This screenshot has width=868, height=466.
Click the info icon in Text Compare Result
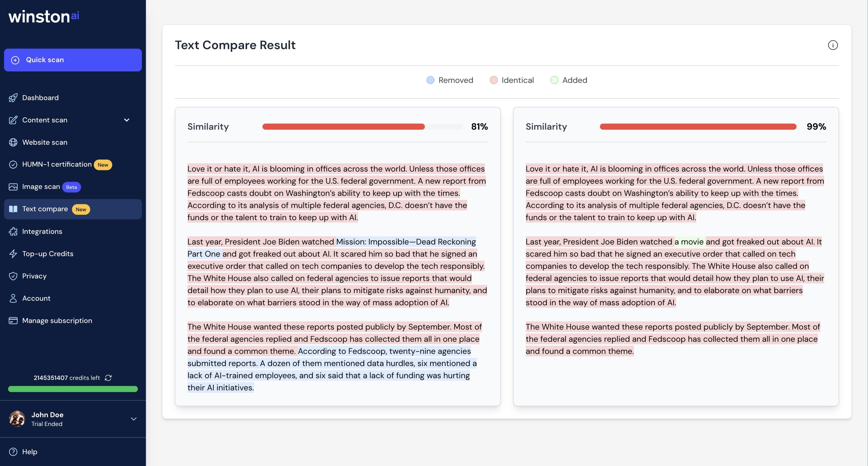(833, 45)
